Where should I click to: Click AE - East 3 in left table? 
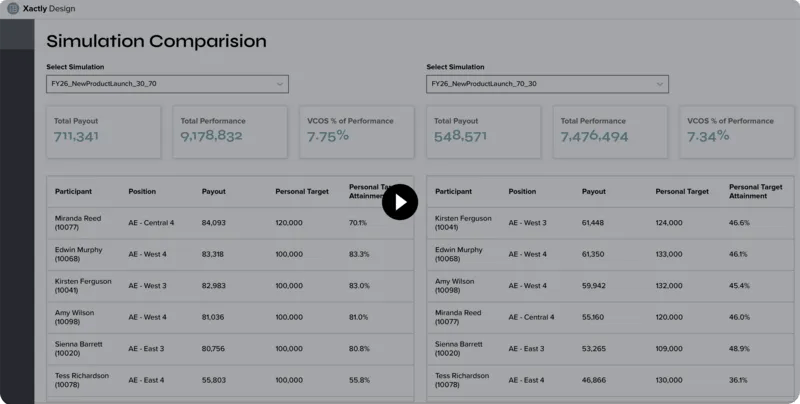point(146,349)
